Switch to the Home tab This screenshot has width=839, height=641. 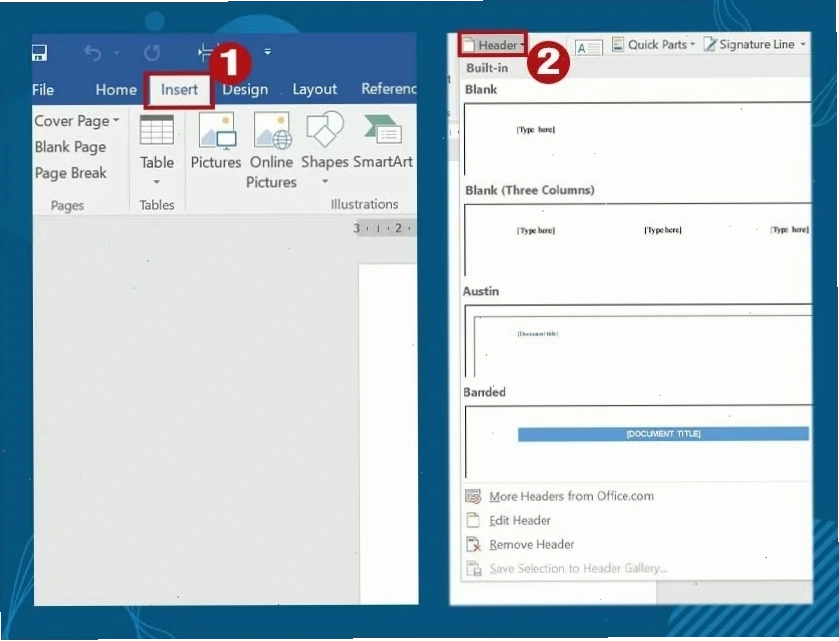[x=116, y=89]
